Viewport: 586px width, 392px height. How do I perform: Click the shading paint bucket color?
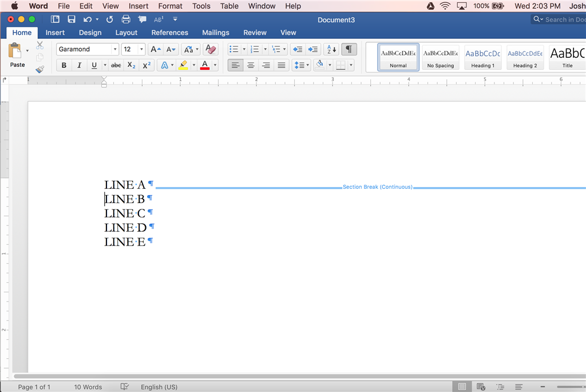[319, 65]
